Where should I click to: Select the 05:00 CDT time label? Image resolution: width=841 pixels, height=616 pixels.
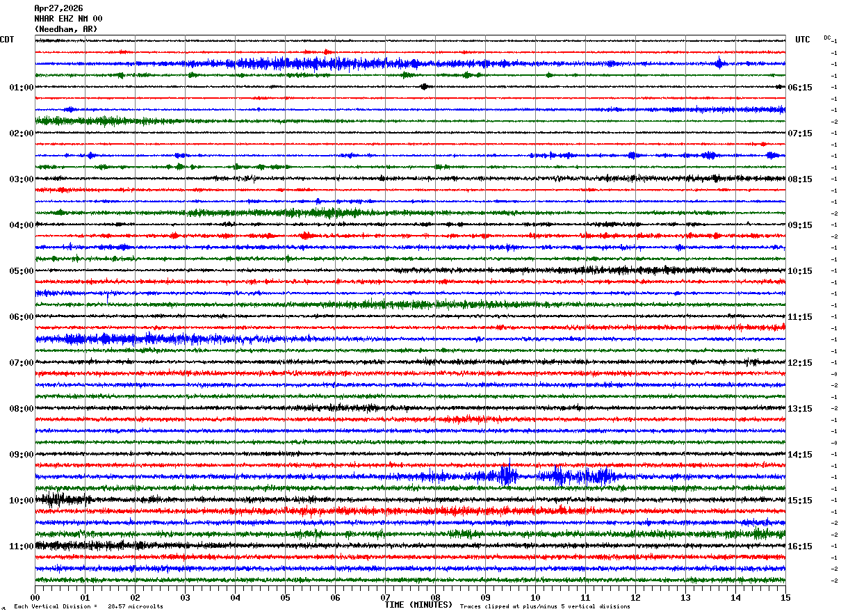click(22, 271)
